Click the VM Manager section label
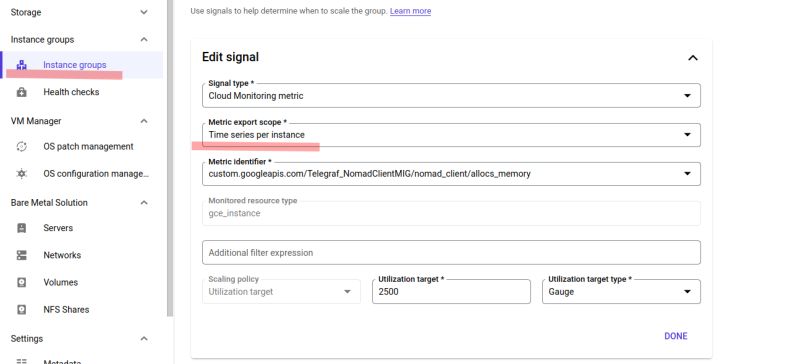 click(x=36, y=121)
